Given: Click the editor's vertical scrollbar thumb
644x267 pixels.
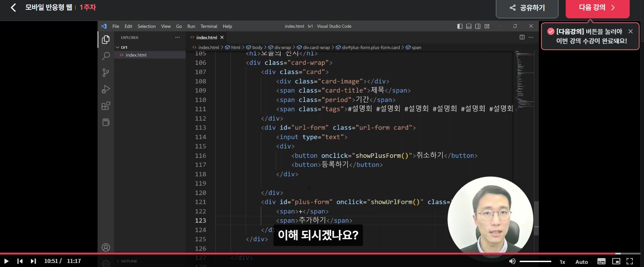Looking at the screenshot, I should [x=536, y=218].
